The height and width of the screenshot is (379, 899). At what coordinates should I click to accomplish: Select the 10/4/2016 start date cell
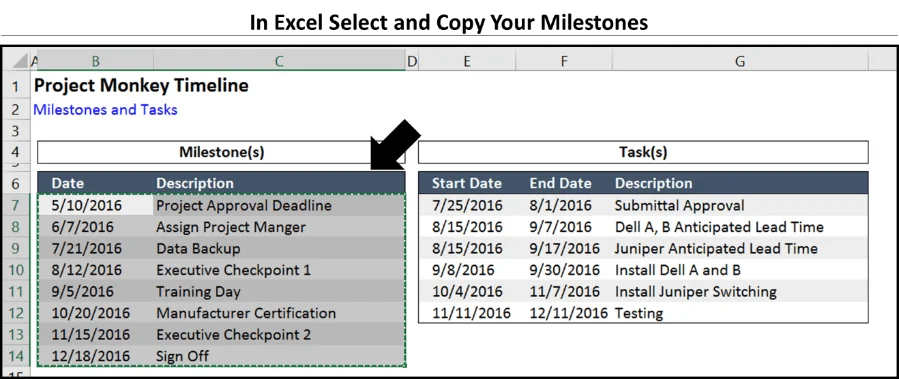tap(467, 291)
